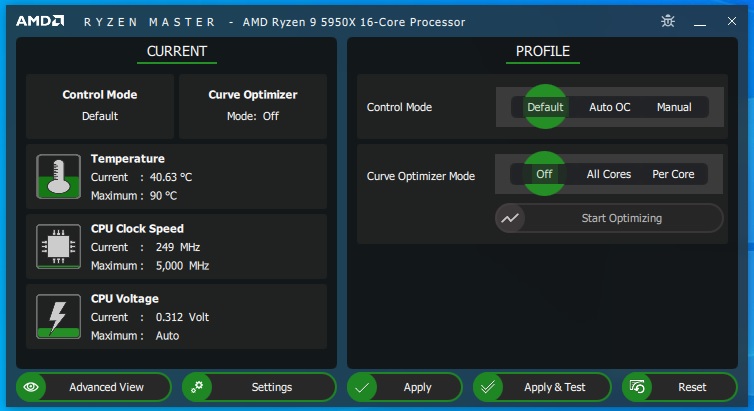
Task: Click the CPU Clock Speed chip icon
Action: [58, 247]
